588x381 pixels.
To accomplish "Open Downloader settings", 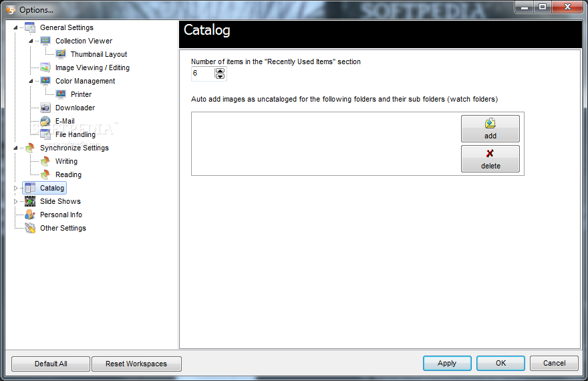I will 75,108.
